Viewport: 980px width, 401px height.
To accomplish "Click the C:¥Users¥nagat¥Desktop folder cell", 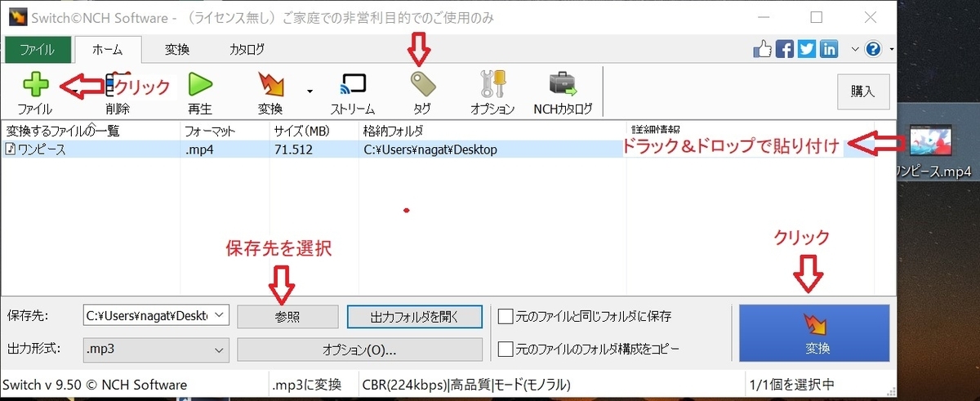I will (x=430, y=149).
